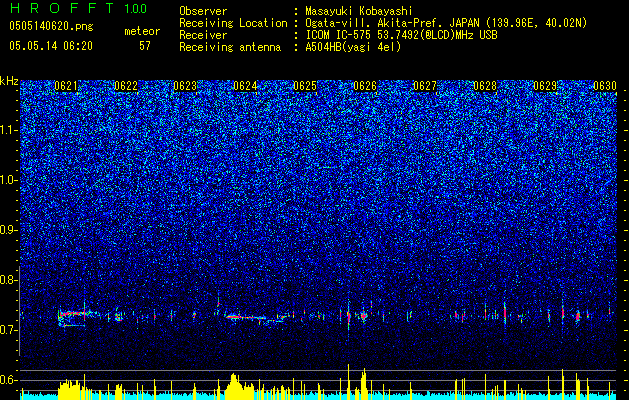Click the HROFFT 1.0.0 title text
This screenshot has width=629, height=400.
78,8
